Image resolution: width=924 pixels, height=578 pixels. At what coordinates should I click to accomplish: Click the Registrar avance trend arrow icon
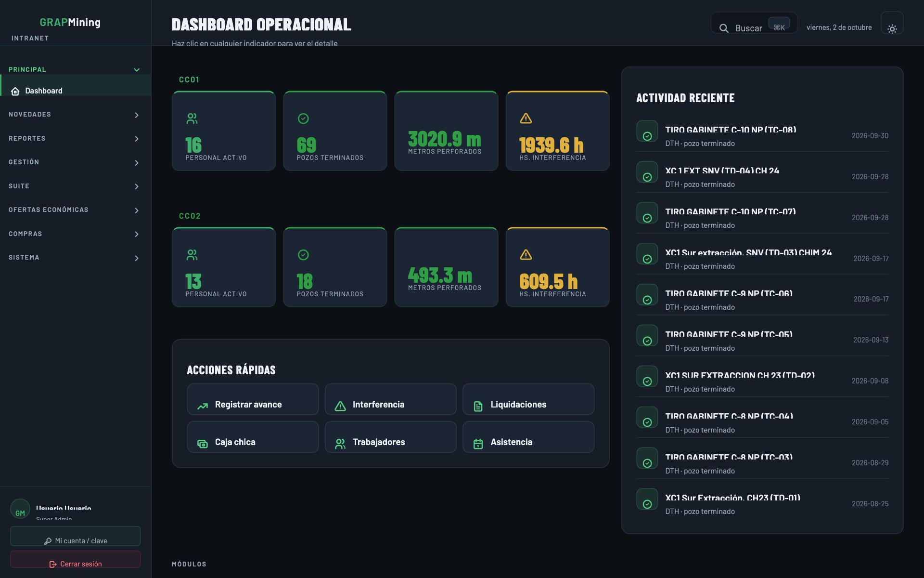203,406
